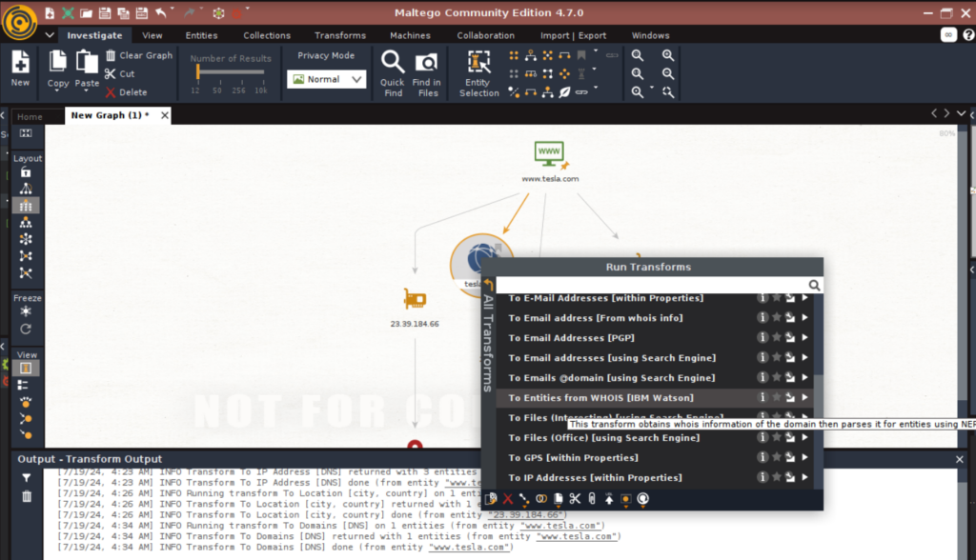Open the Machines ribbon tab
976x560 pixels.
tap(410, 35)
